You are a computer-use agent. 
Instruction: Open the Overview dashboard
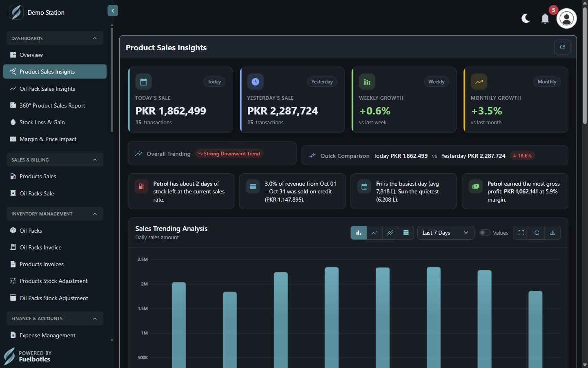point(55,55)
